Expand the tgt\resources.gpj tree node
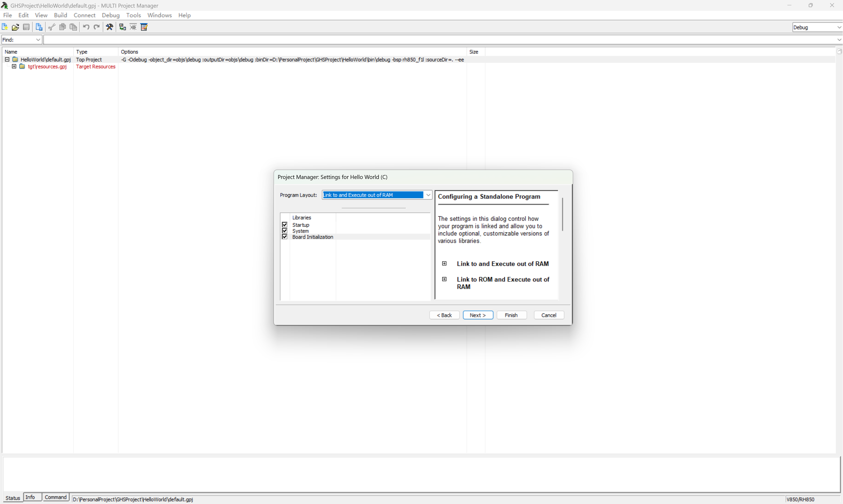Screen dimensions: 843x504 point(14,67)
